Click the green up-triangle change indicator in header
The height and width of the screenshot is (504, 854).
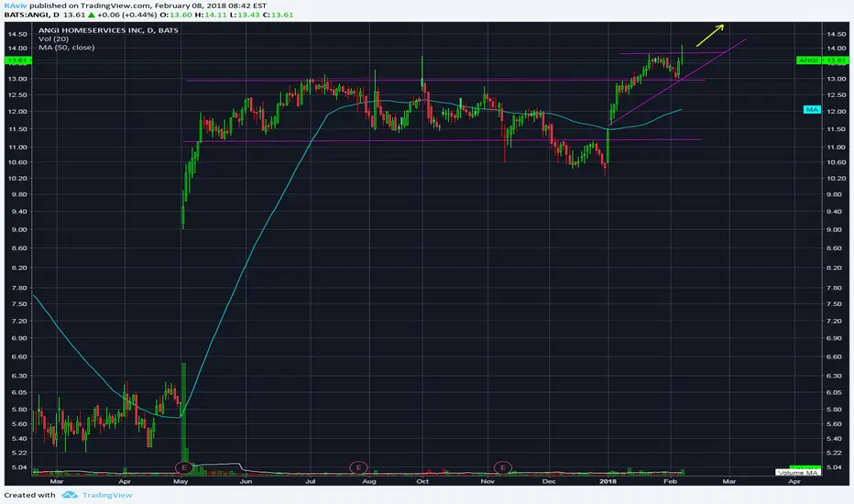[91, 15]
